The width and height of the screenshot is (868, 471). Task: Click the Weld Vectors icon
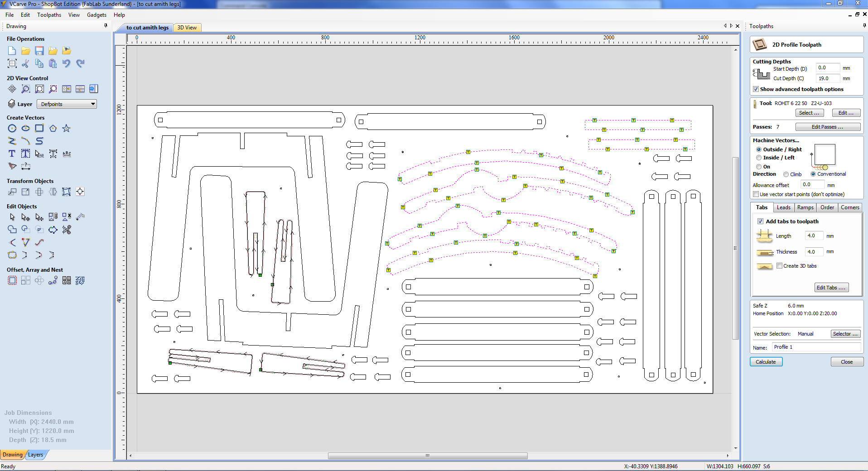coord(12,230)
